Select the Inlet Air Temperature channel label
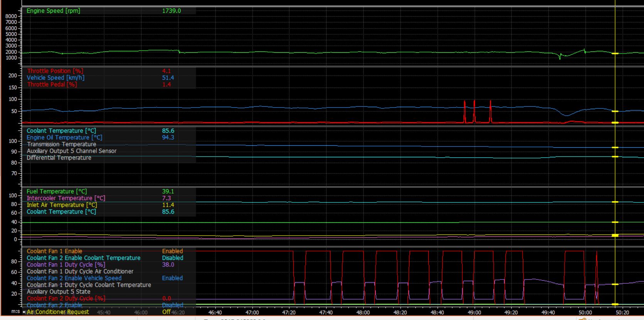This screenshot has height=320, width=644. pyautogui.click(x=62, y=205)
